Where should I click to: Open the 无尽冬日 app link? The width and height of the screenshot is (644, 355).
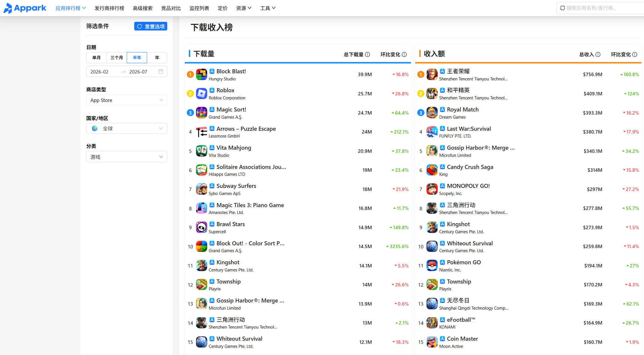(458, 300)
